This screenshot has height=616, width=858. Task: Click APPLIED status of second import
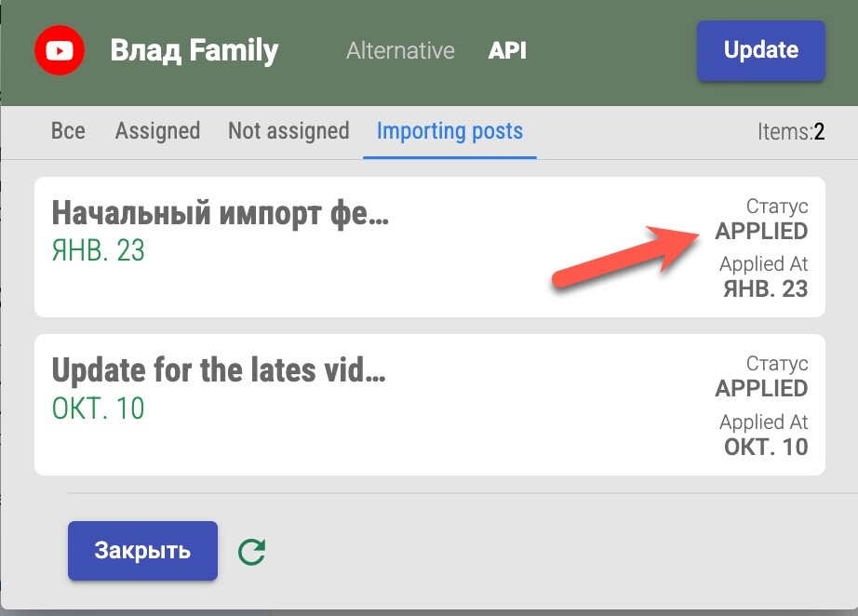coord(760,388)
